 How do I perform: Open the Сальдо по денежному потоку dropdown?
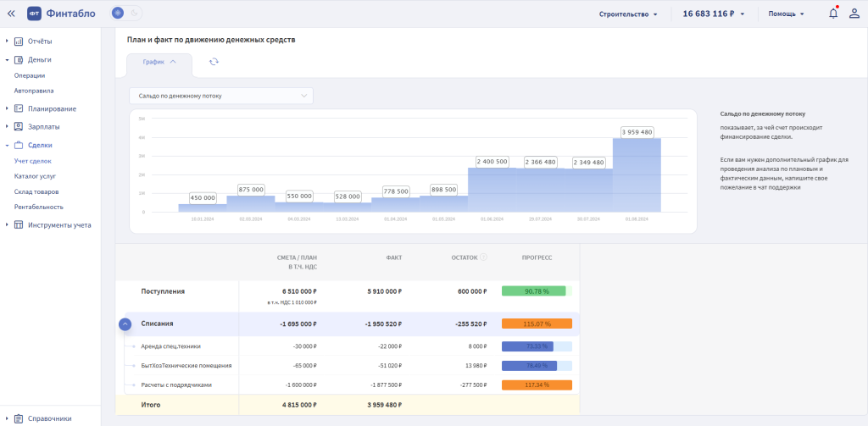coord(221,96)
